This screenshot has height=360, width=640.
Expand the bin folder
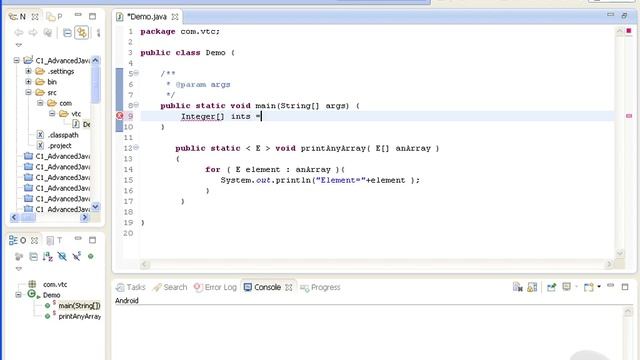click(x=29, y=82)
